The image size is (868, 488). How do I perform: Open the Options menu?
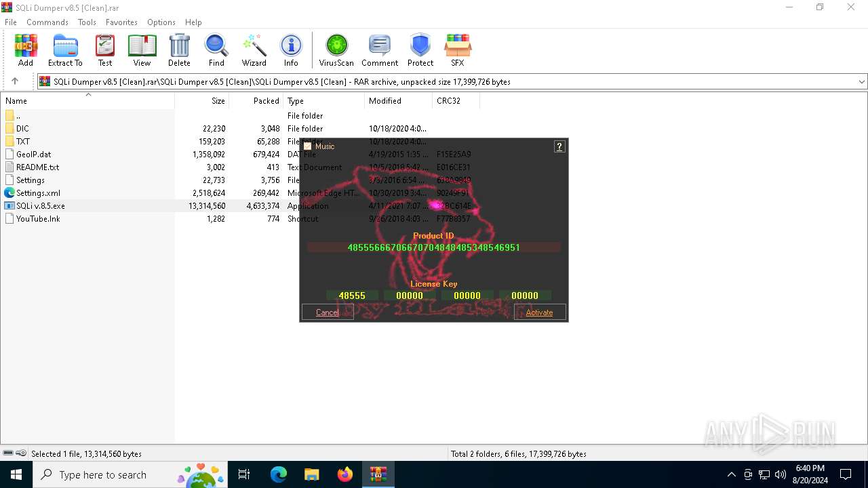tap(161, 22)
